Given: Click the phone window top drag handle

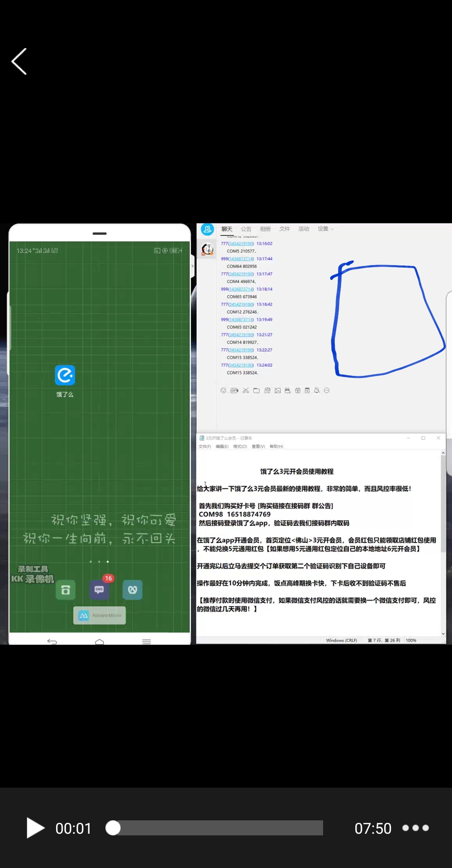Looking at the screenshot, I should coord(100,233).
